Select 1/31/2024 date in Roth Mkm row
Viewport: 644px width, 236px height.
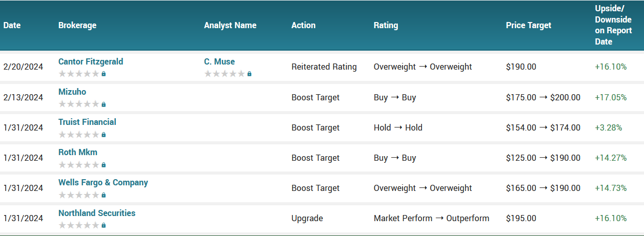pyautogui.click(x=23, y=158)
